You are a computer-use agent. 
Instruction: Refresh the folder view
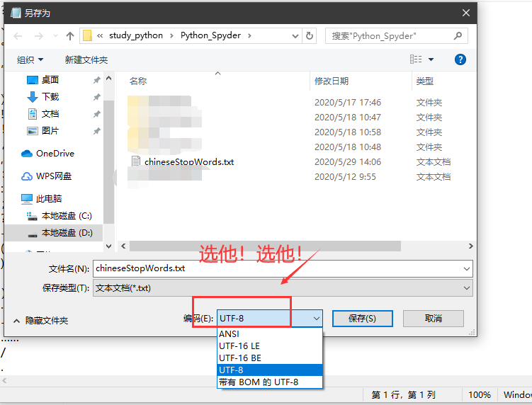tap(310, 36)
